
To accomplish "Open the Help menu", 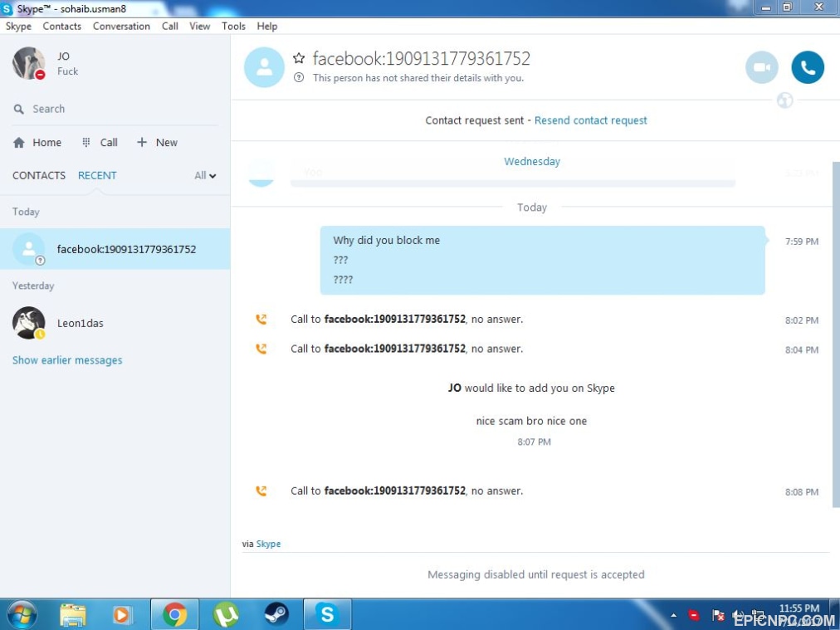I will (x=266, y=27).
